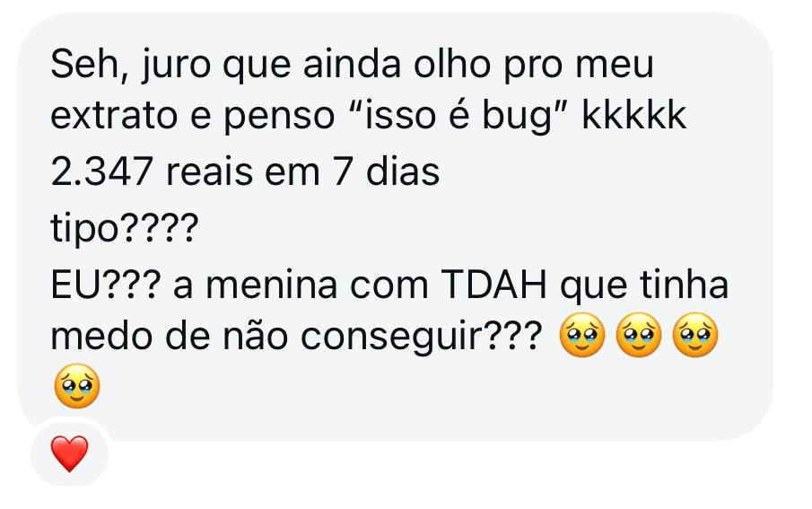Click the lone teary emoji on the last line
Viewport: 812px width, 509px height.
coord(77,386)
